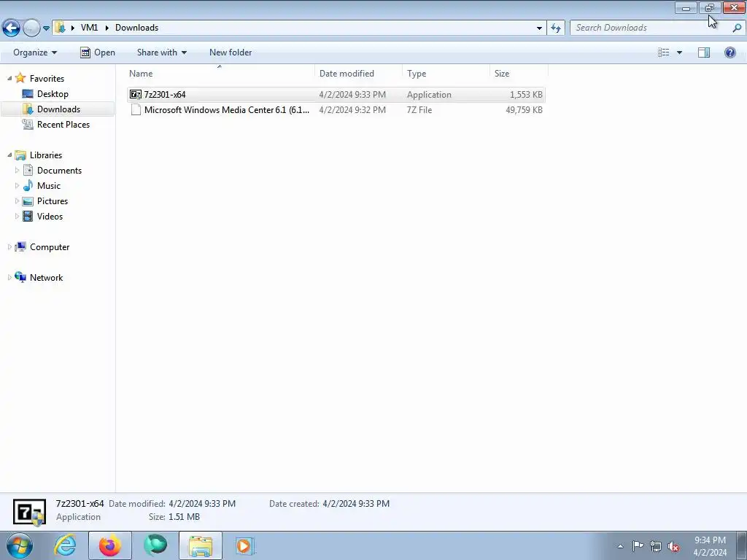Open the recent pages dropdown arrow
This screenshot has height=560, width=747.
(x=46, y=28)
